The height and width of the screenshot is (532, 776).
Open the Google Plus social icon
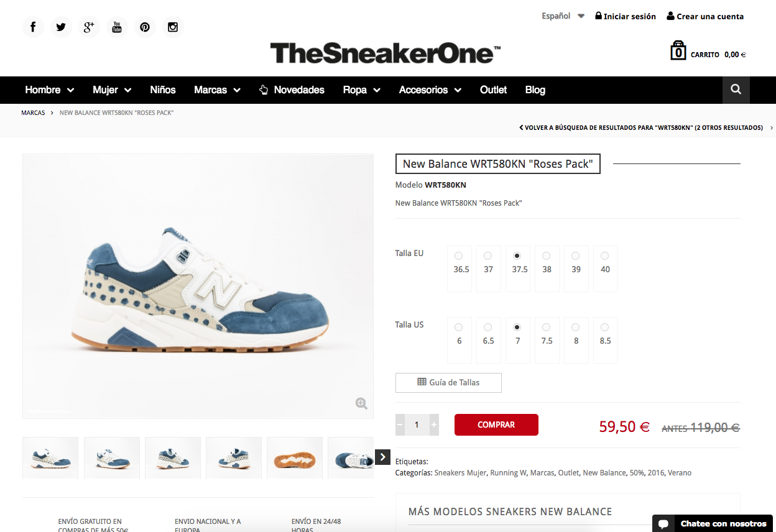click(x=89, y=27)
